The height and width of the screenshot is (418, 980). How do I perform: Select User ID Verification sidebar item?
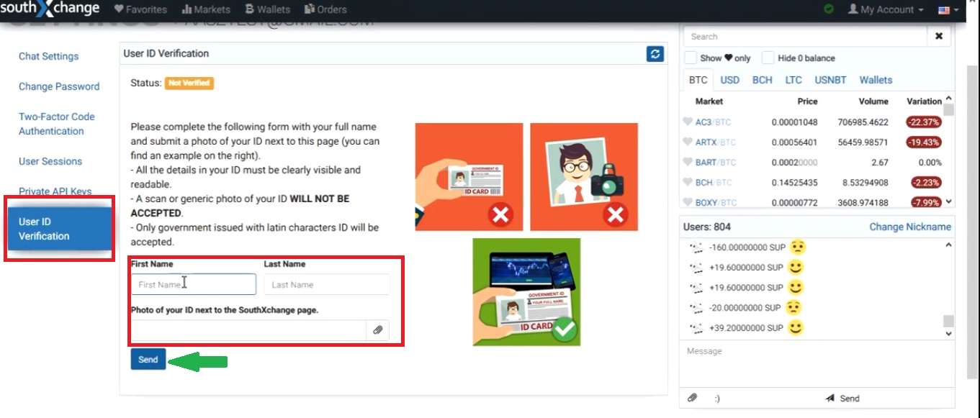(59, 229)
